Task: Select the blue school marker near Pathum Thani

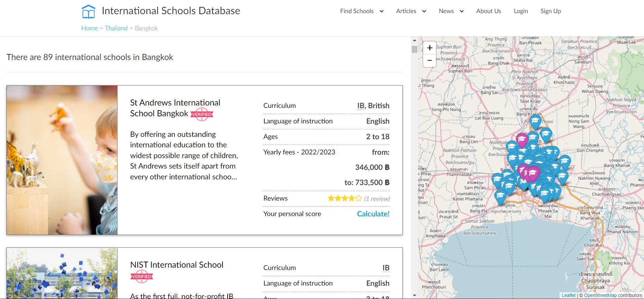Action: coord(535,122)
